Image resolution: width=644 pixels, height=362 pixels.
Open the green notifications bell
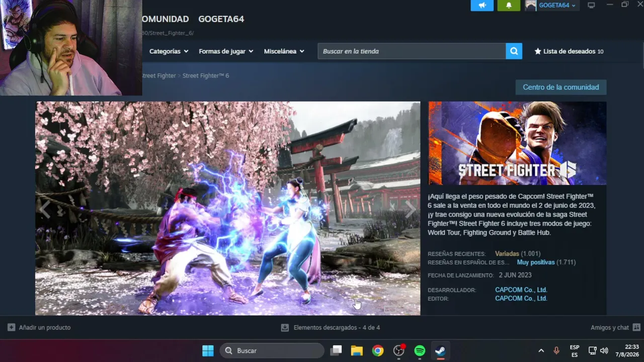(509, 5)
